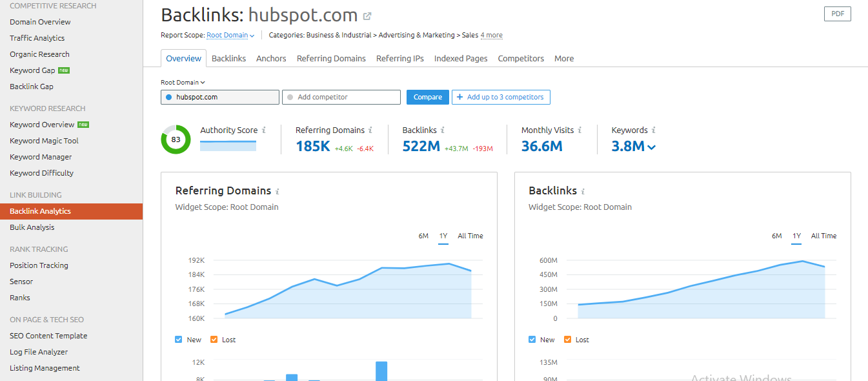Click Keywords info icon
The image size is (868, 381).
pos(654,130)
